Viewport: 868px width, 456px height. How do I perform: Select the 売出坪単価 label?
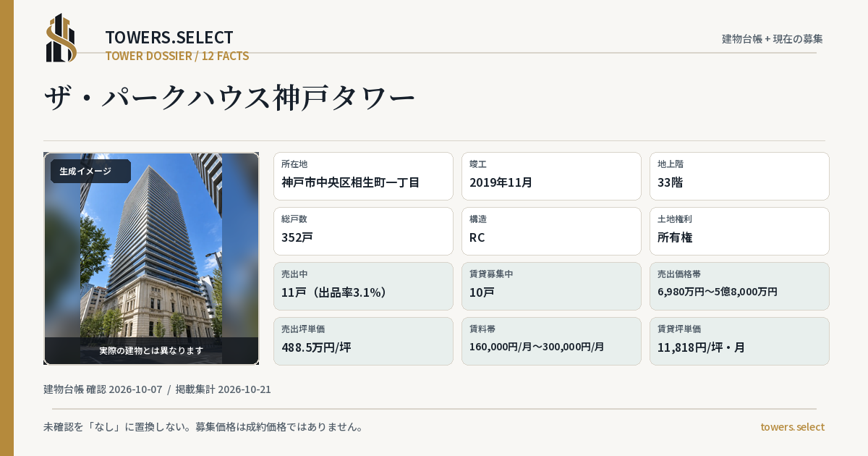[303, 329]
